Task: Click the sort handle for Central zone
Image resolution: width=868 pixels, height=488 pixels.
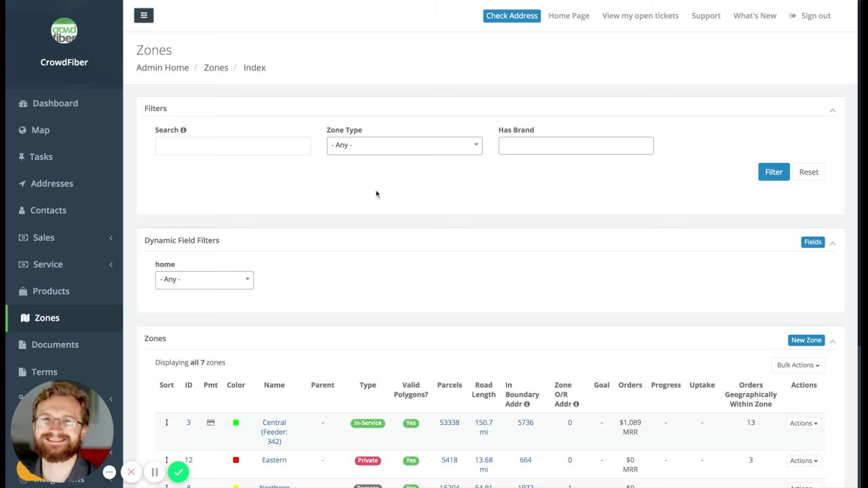Action: [x=166, y=422]
